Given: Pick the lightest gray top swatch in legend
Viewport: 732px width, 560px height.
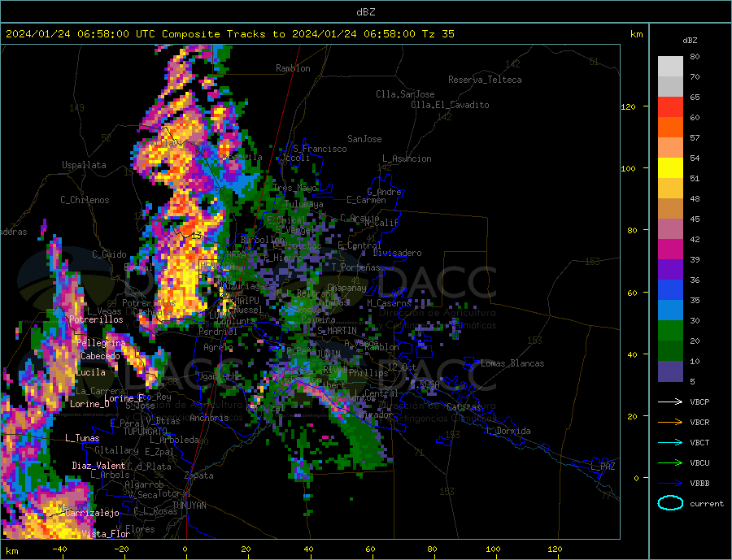Looking at the screenshot, I should tap(670, 67).
